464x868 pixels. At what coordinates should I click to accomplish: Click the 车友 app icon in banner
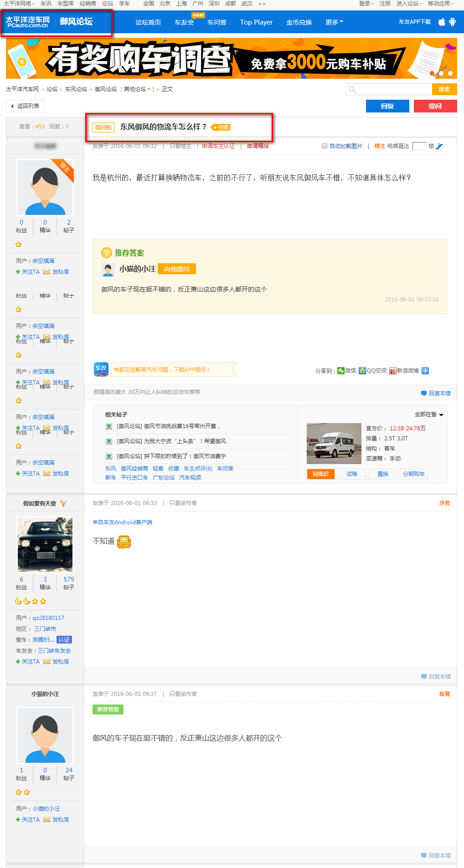(x=101, y=369)
